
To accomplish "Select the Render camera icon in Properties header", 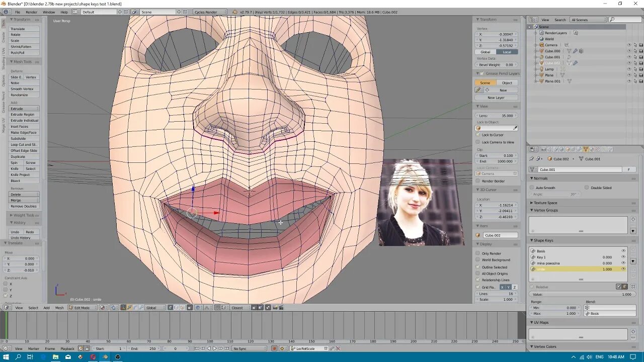I will coord(543,149).
